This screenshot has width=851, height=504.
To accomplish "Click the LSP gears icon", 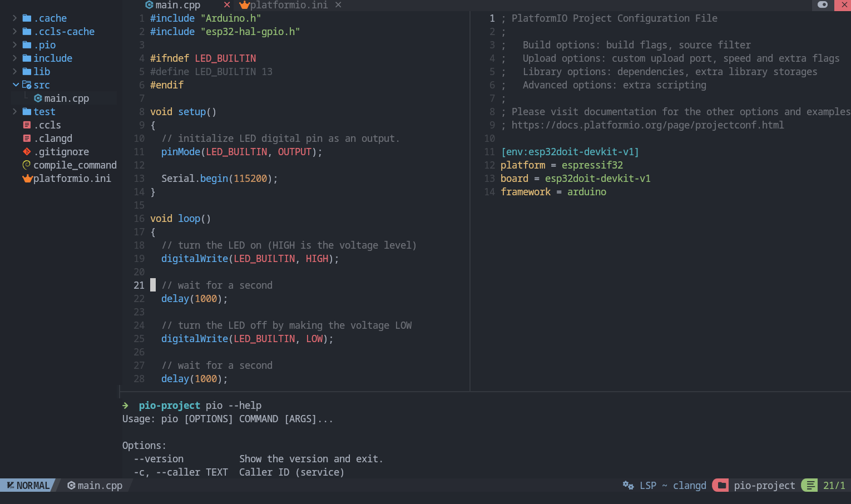I will 629,486.
